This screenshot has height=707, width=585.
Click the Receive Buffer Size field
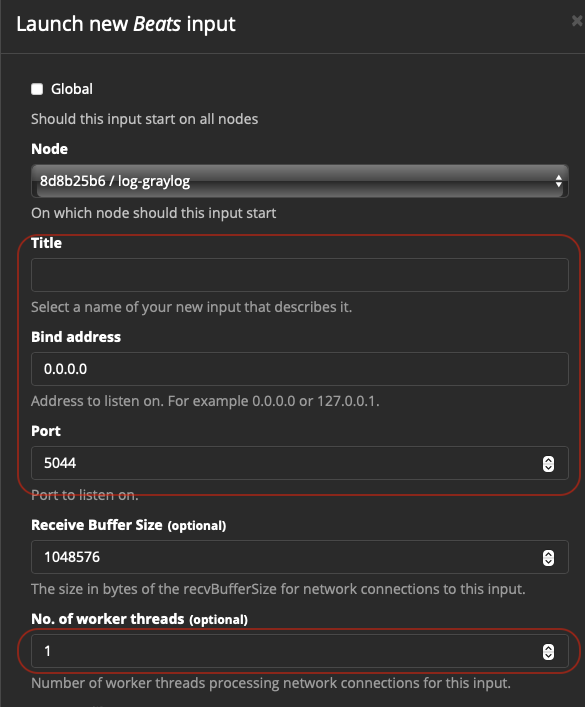(299, 557)
